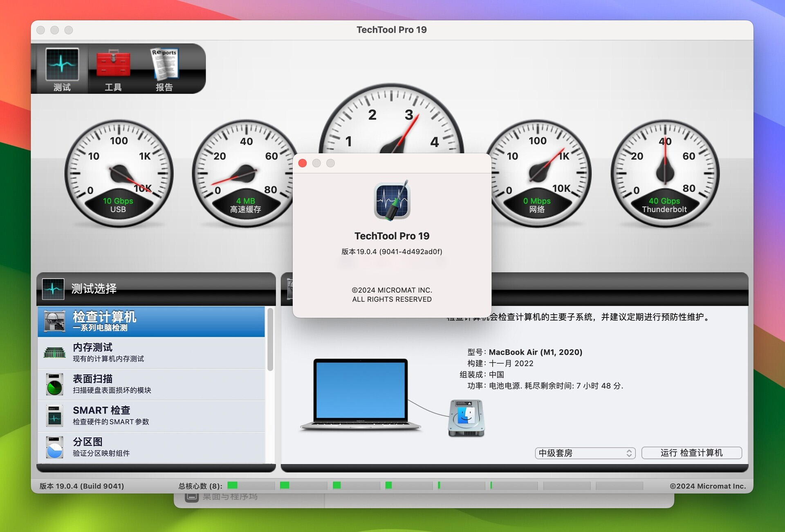785x532 pixels.
Task: Click the TechTool Pro app icon in about dialog
Action: [x=392, y=201]
